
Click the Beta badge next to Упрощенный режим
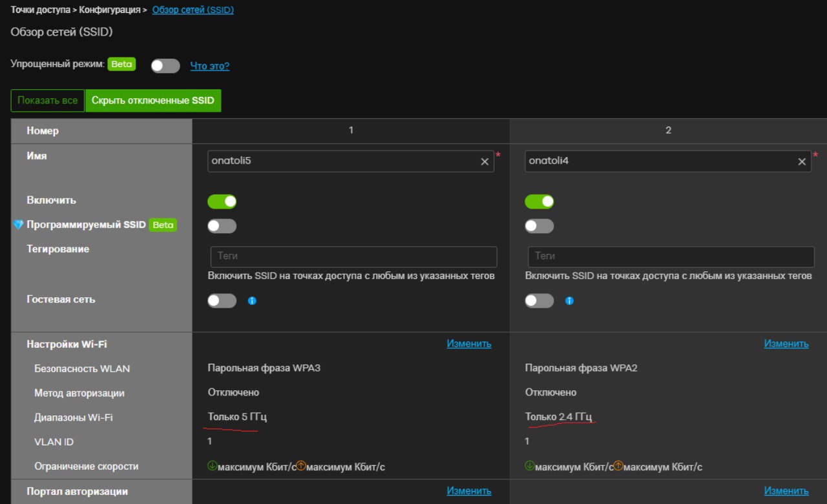[121, 64]
